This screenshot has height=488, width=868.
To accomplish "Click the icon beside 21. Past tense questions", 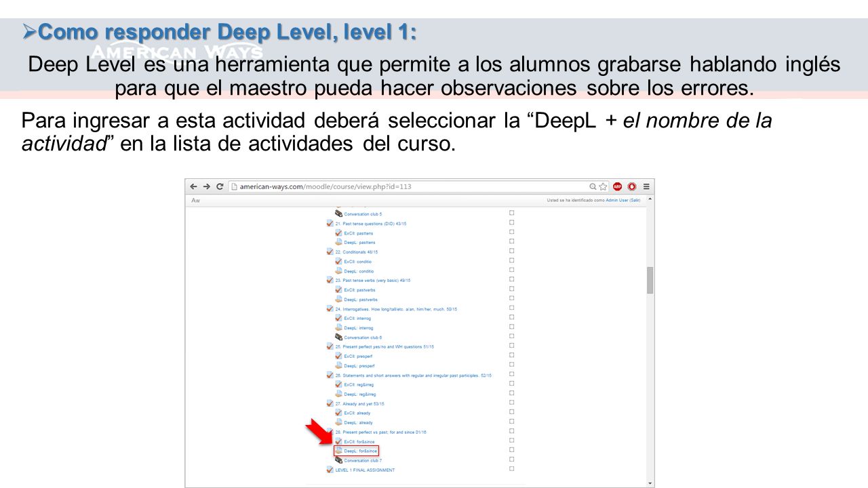I will [x=330, y=223].
